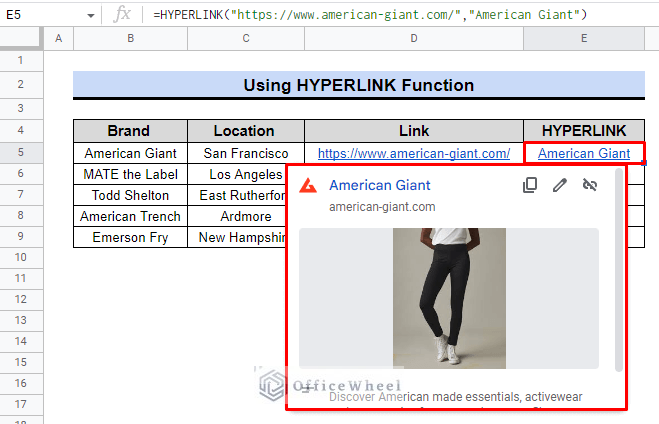Click the preview image of black pants

point(449,298)
